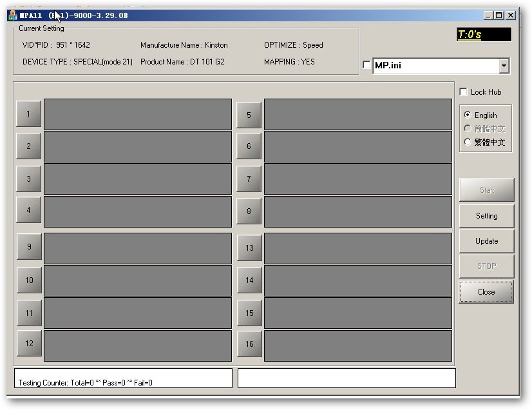This screenshot has width=532, height=410.
Task: Click the Update button
Action: tap(486, 241)
